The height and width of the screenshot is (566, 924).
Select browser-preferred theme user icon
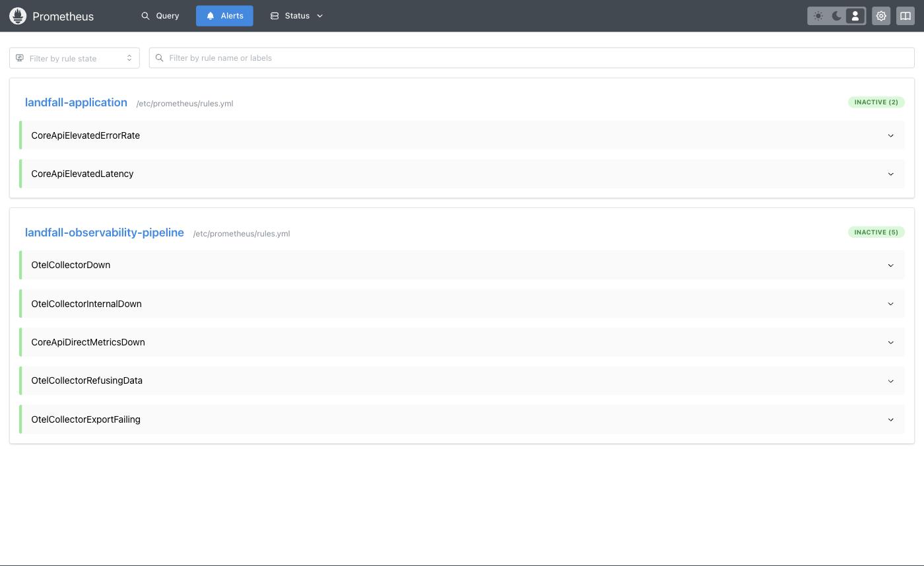(855, 16)
